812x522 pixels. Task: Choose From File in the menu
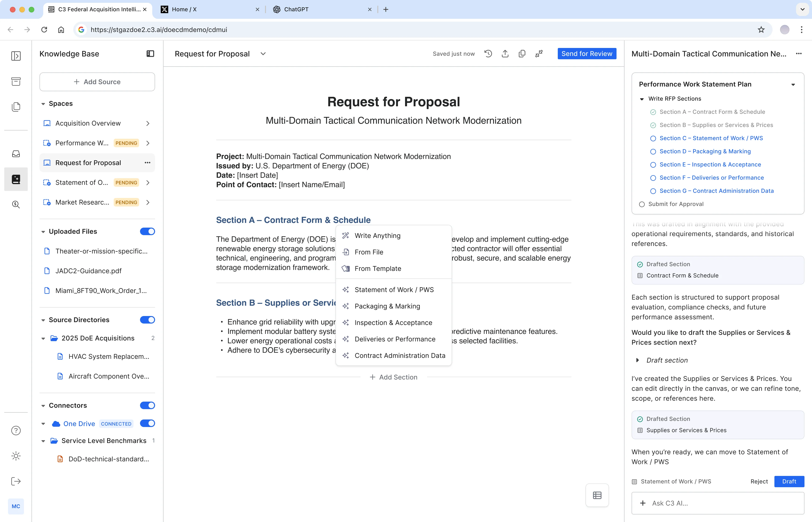[394, 252]
